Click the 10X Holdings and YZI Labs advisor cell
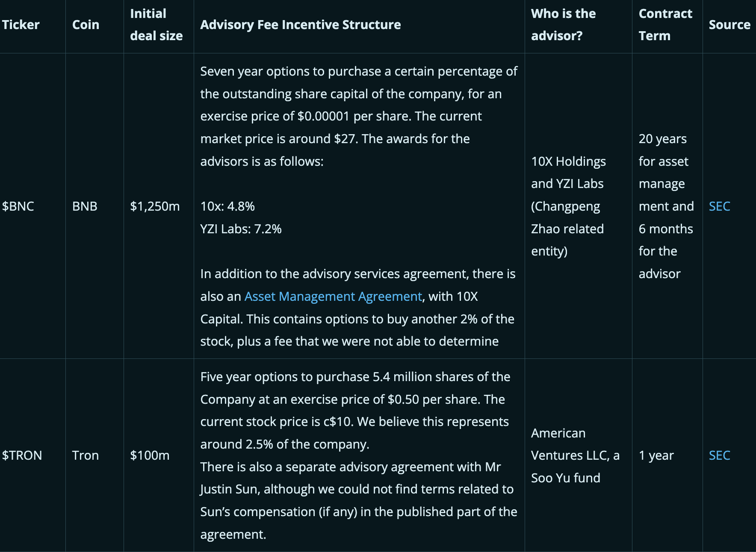The width and height of the screenshot is (756, 552). click(x=568, y=206)
